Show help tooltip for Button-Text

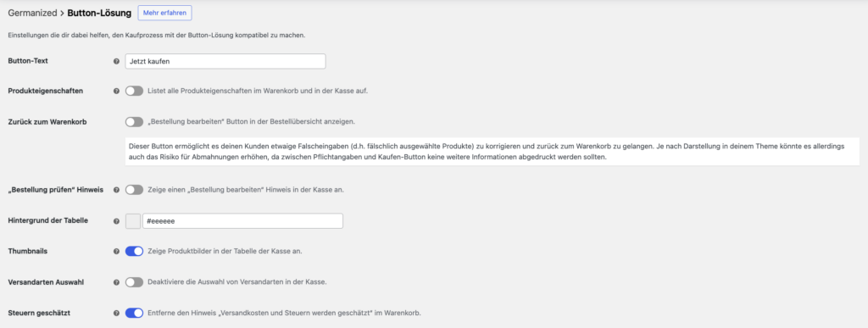[x=116, y=61]
